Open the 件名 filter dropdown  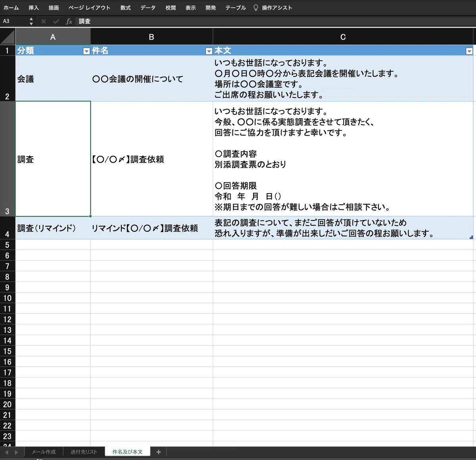(x=209, y=51)
